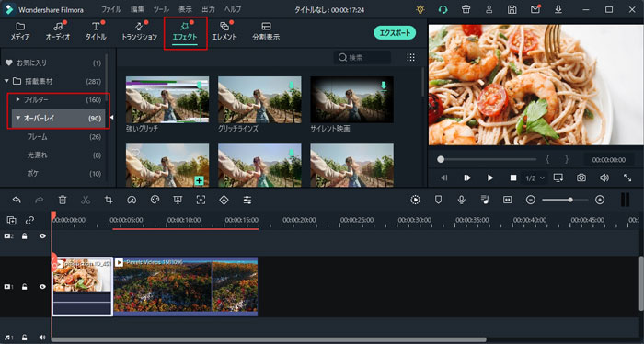Open the 分割表示 split screen tab
Viewport: 644px width, 344px height.
click(x=266, y=31)
